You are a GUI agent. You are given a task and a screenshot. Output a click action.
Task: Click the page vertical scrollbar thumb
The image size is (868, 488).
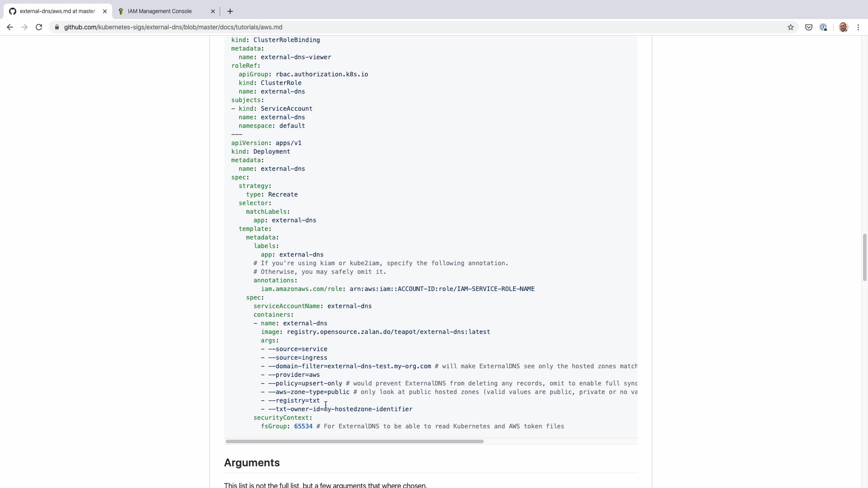[864, 258]
